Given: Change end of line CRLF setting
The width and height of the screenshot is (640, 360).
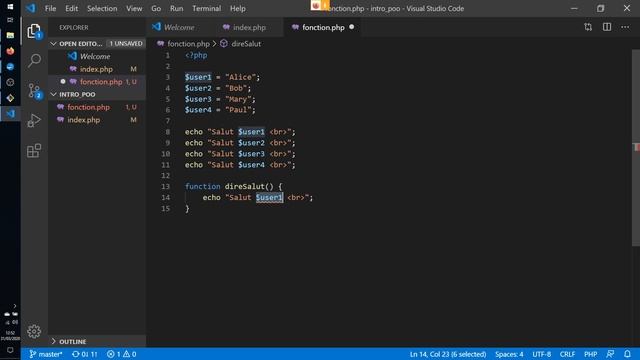Looking at the screenshot, I should pyautogui.click(x=567, y=354).
